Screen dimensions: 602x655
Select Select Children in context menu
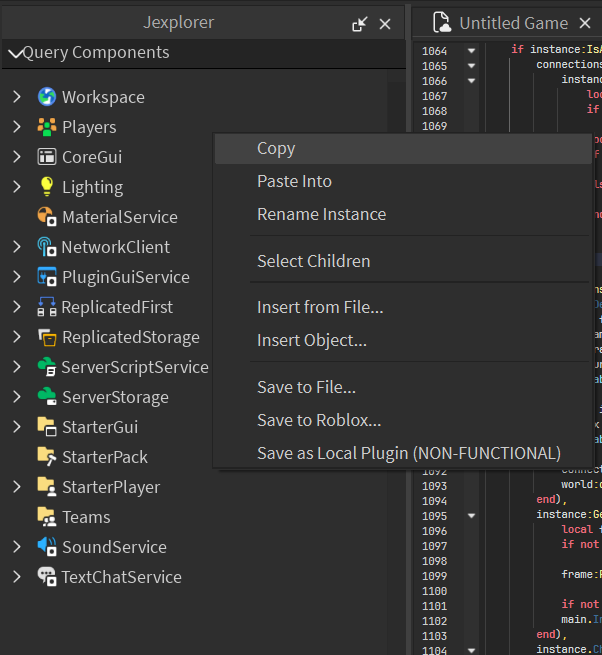403,261
